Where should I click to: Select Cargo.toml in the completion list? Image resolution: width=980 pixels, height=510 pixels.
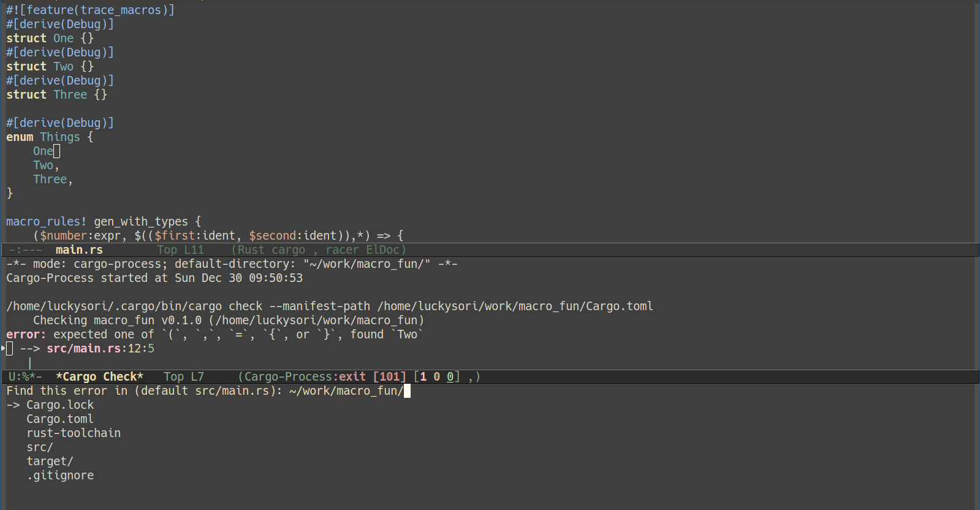tap(60, 419)
